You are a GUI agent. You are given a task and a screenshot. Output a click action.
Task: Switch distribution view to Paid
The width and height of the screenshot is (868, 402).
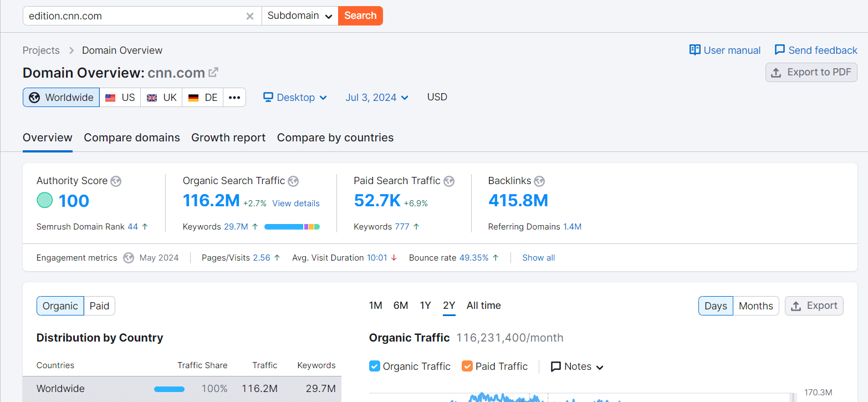(x=100, y=306)
